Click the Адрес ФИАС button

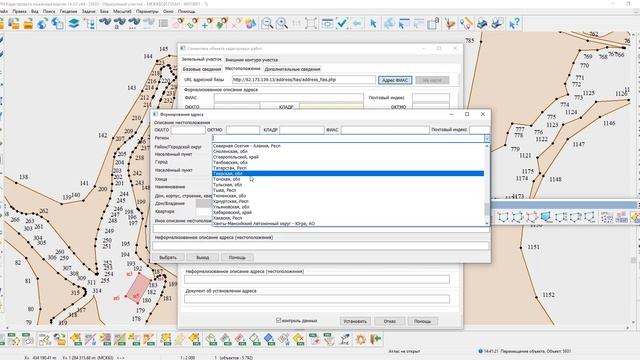(395, 80)
